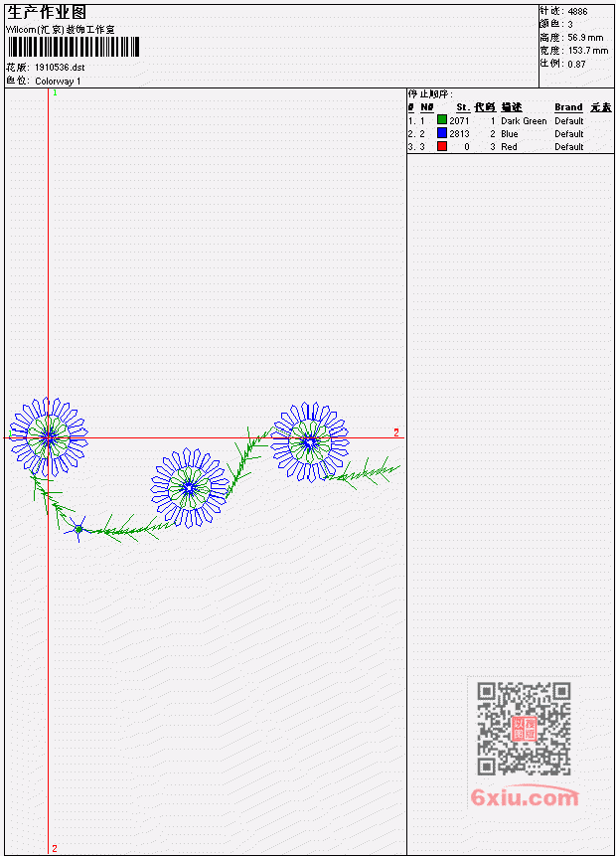Click 'Default' in the Red row
Viewport: 616px width, 856px height.
click(569, 147)
